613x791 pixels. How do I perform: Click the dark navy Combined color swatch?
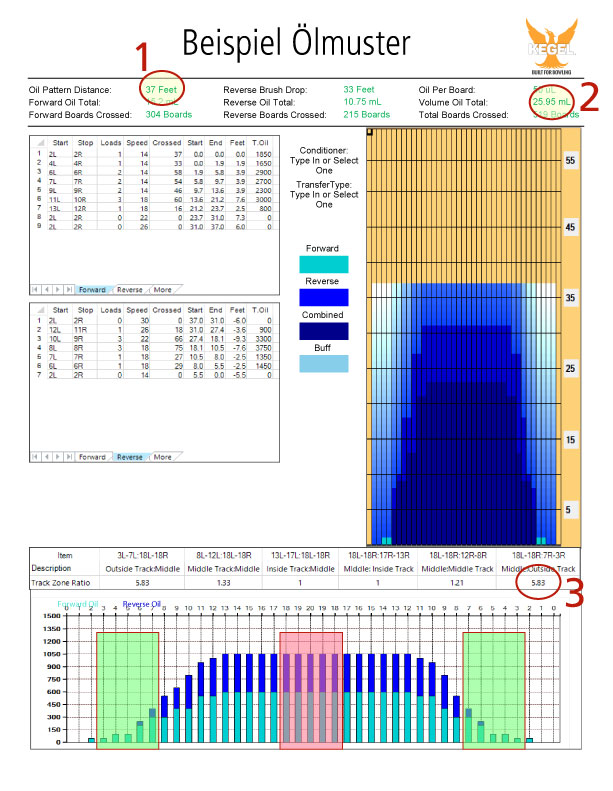click(324, 331)
